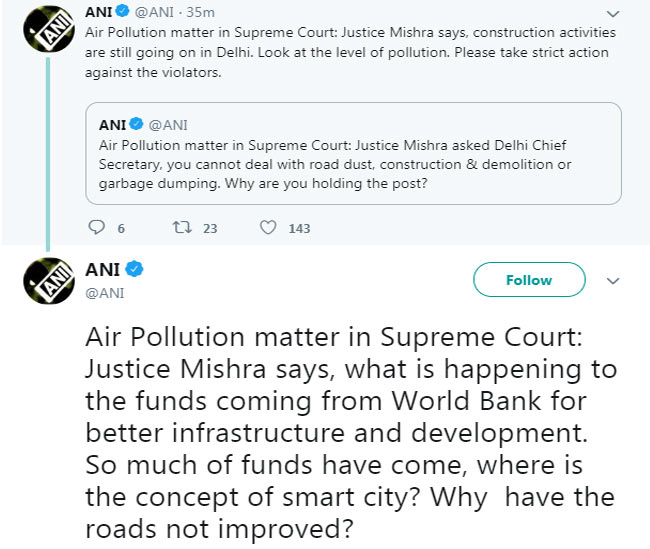This screenshot has height=549, width=650.
Task: Click verified badge inside the quoted tweet
Action: (x=137, y=124)
